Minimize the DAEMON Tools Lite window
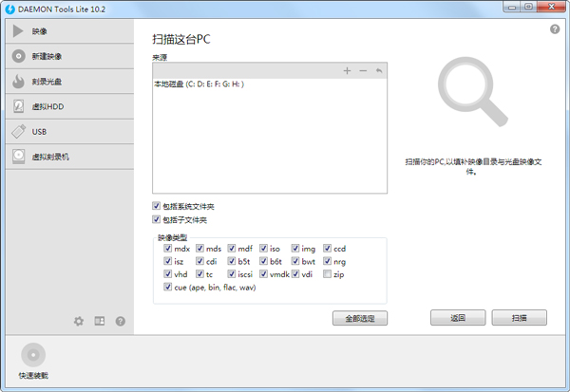 click(512, 7)
